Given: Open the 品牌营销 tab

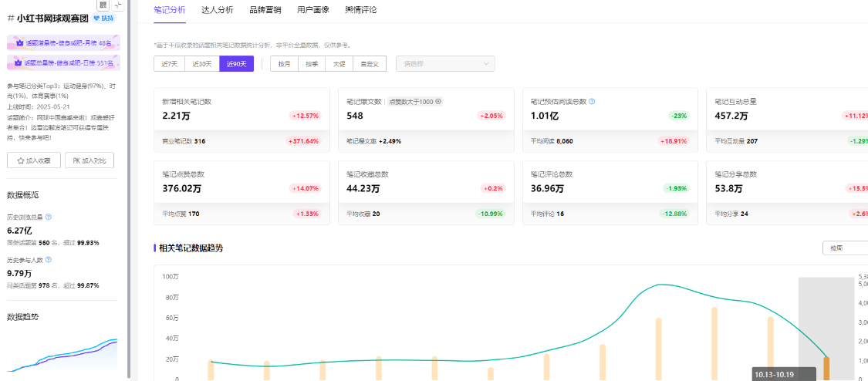Looking at the screenshot, I should tap(265, 10).
